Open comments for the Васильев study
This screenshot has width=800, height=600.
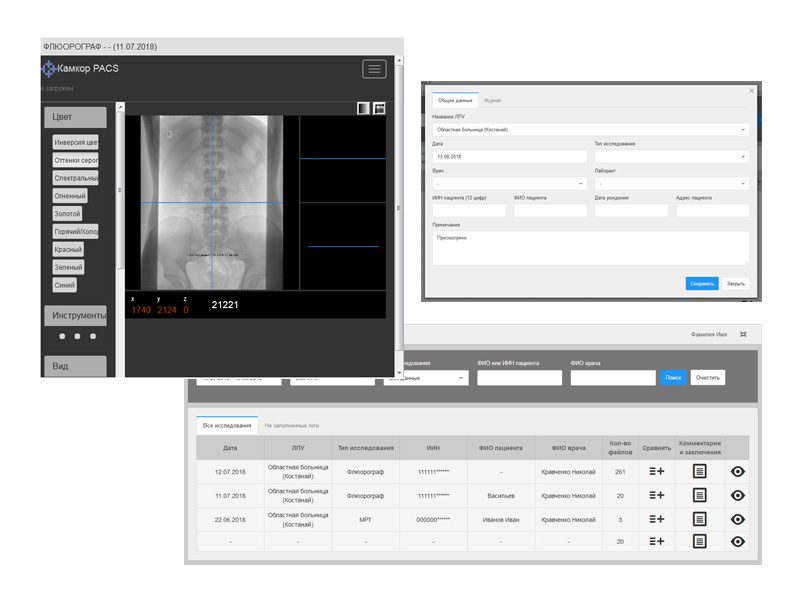700,495
